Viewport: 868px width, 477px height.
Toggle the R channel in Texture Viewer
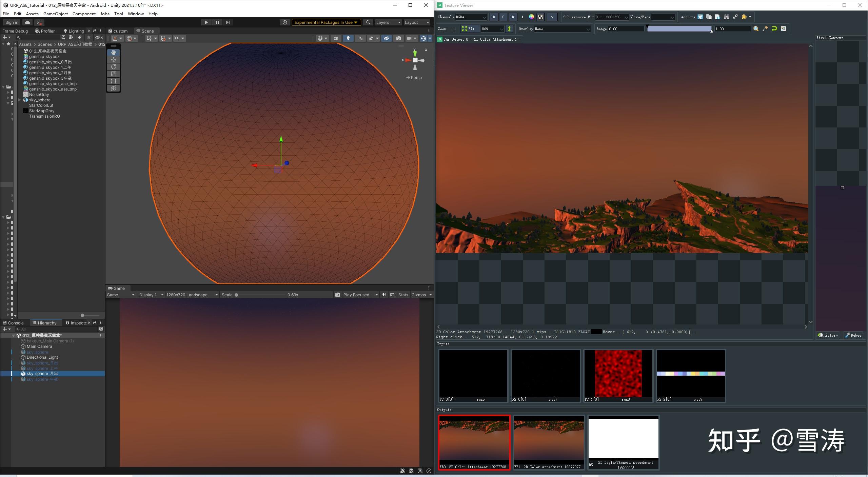(x=494, y=17)
